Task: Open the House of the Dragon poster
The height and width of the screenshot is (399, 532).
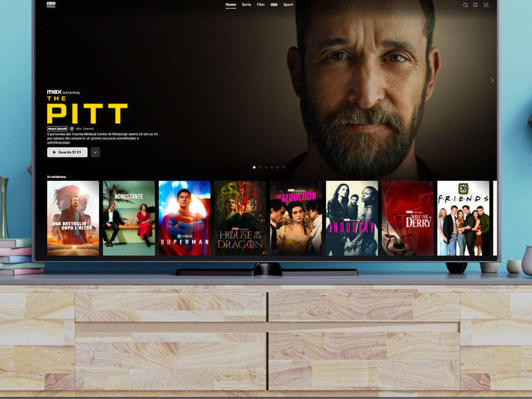Action: (241, 218)
